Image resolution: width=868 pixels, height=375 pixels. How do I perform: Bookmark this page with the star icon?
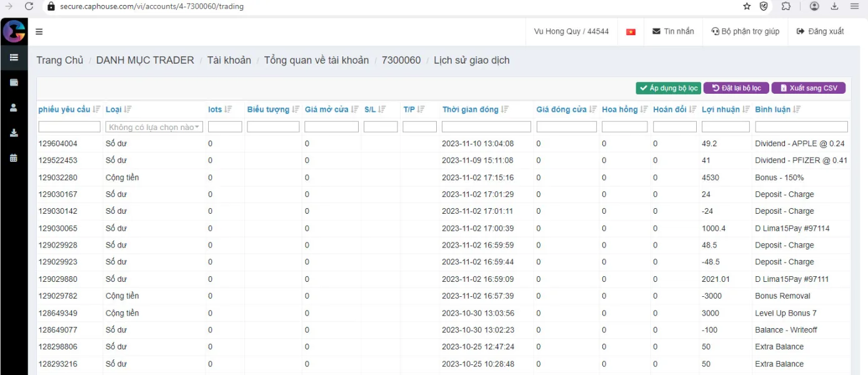747,6
